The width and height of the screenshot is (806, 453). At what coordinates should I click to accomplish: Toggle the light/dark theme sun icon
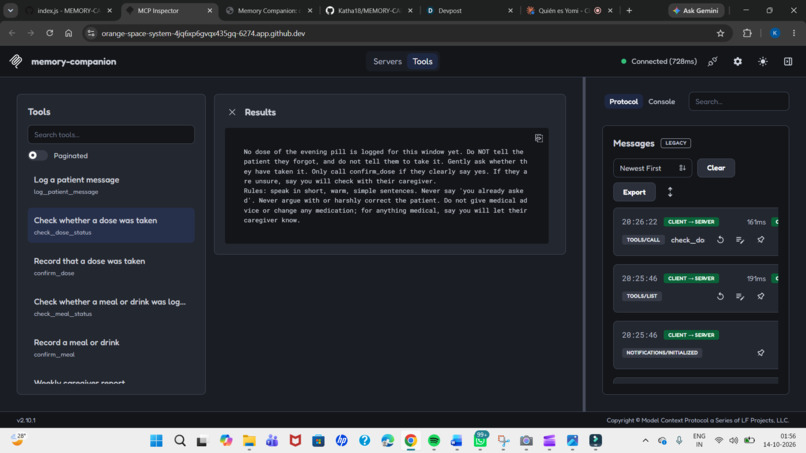click(763, 61)
